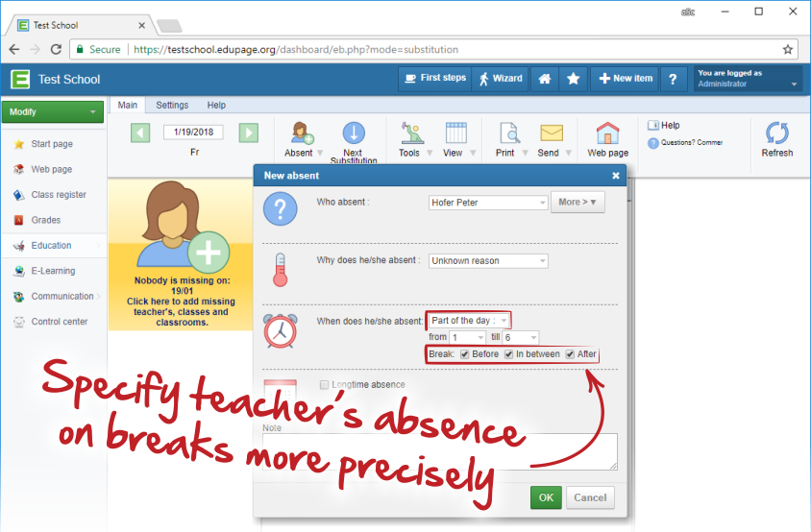Click the Send envelope icon
811x532 pixels.
coord(550,133)
